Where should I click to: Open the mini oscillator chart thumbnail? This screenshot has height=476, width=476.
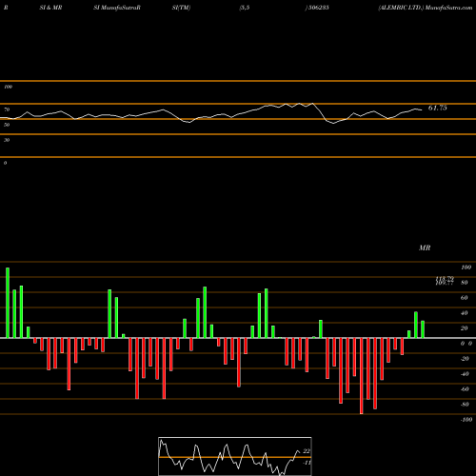pos(235,456)
